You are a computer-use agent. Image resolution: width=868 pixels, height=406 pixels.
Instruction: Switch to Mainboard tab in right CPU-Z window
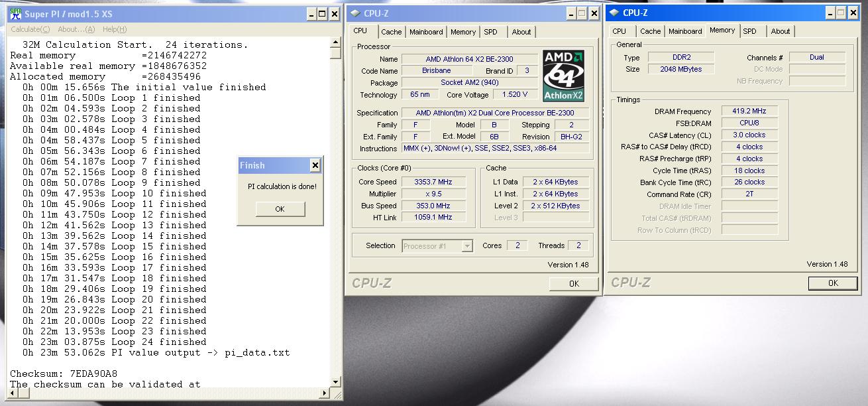click(685, 31)
